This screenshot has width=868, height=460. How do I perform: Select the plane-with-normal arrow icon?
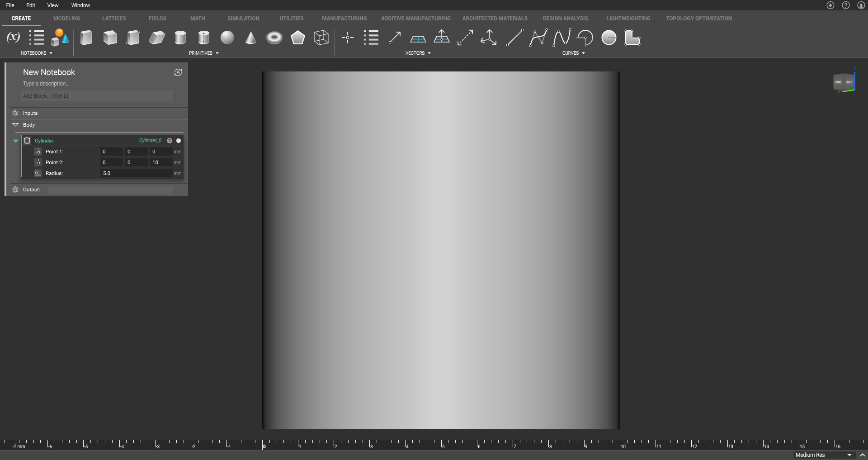tap(442, 37)
